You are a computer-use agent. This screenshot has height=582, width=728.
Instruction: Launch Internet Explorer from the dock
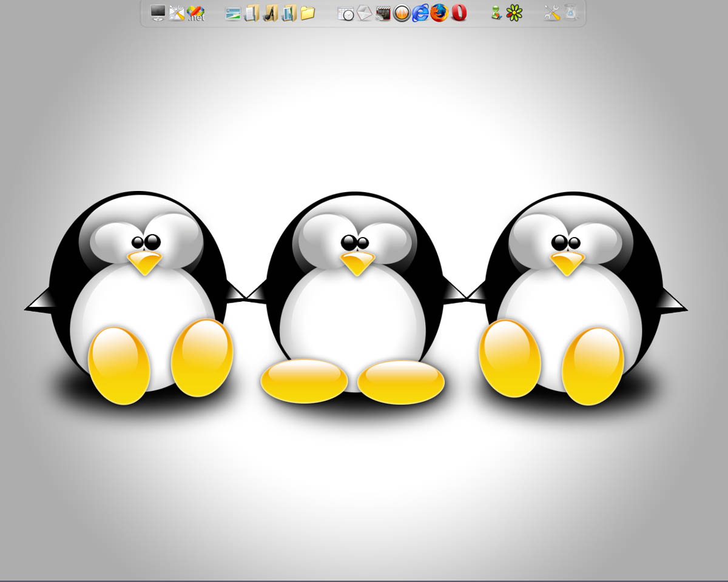tap(420, 13)
